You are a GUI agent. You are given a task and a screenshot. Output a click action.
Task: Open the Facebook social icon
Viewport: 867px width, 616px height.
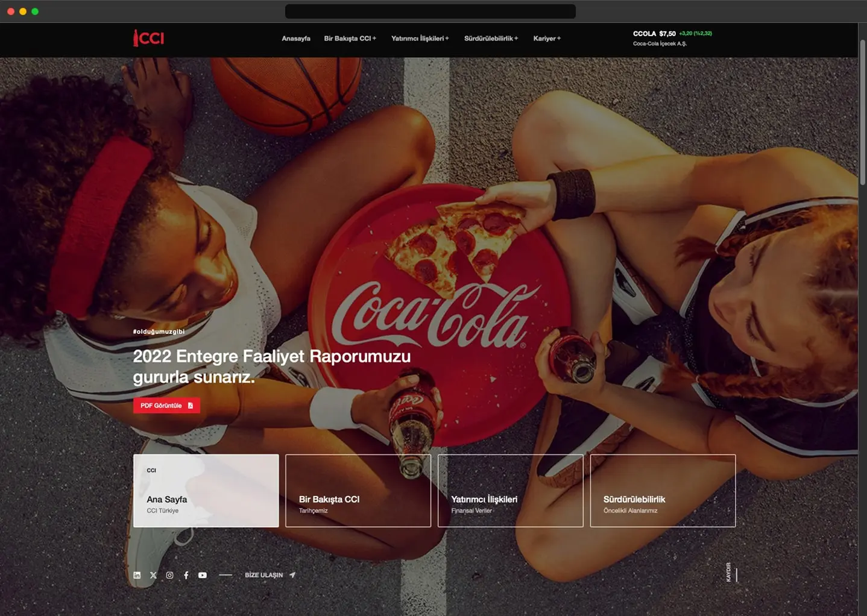(x=186, y=575)
